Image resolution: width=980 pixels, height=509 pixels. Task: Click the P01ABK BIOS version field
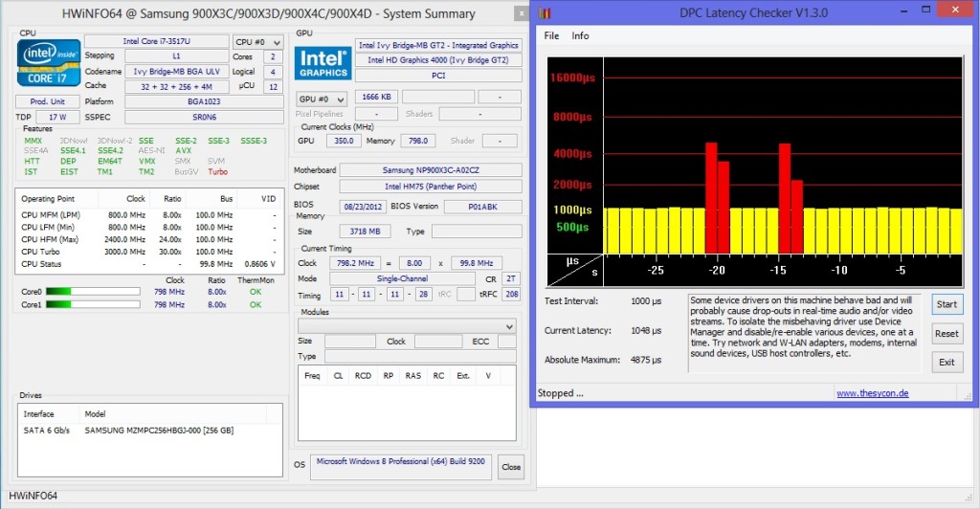[482, 207]
